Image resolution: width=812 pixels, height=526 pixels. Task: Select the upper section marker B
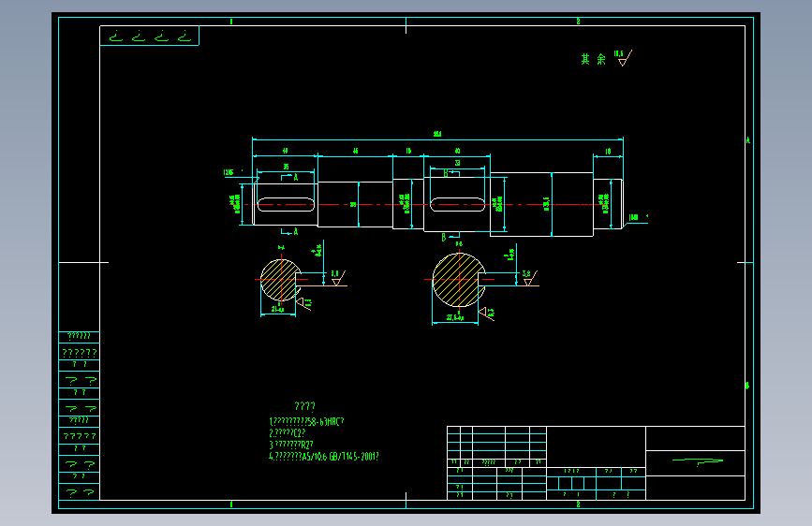point(446,173)
